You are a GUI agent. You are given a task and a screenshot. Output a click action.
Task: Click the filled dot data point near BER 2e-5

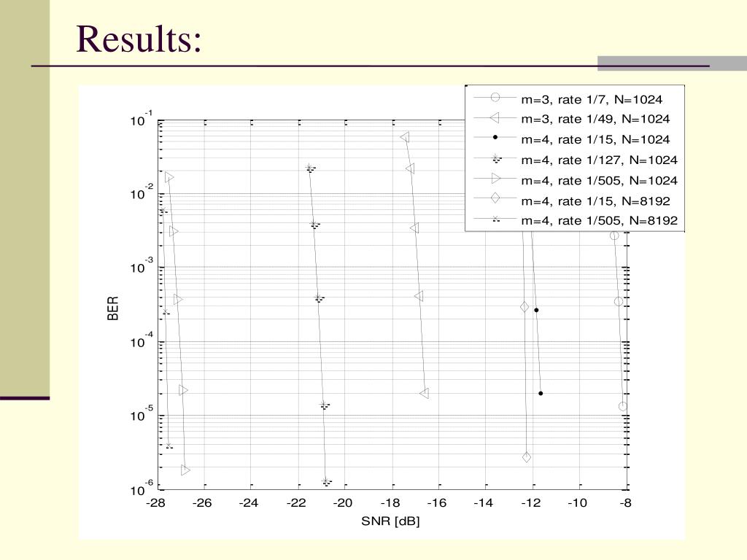click(x=541, y=393)
